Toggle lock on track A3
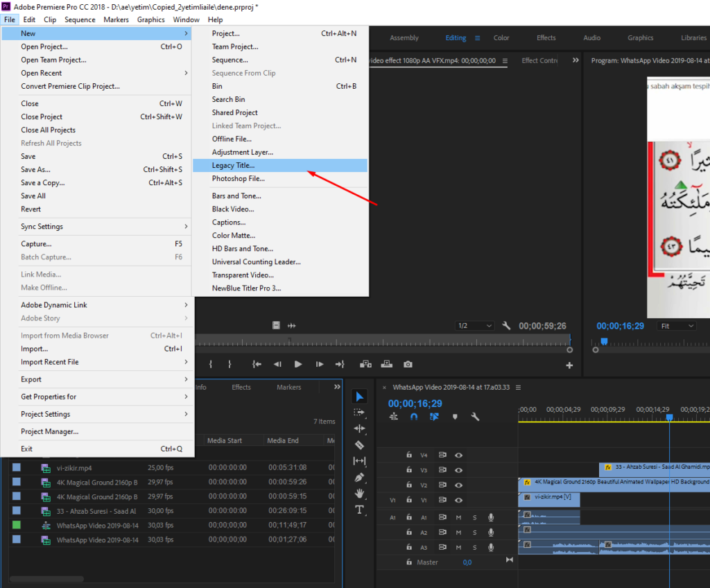The image size is (710, 588). tap(409, 547)
